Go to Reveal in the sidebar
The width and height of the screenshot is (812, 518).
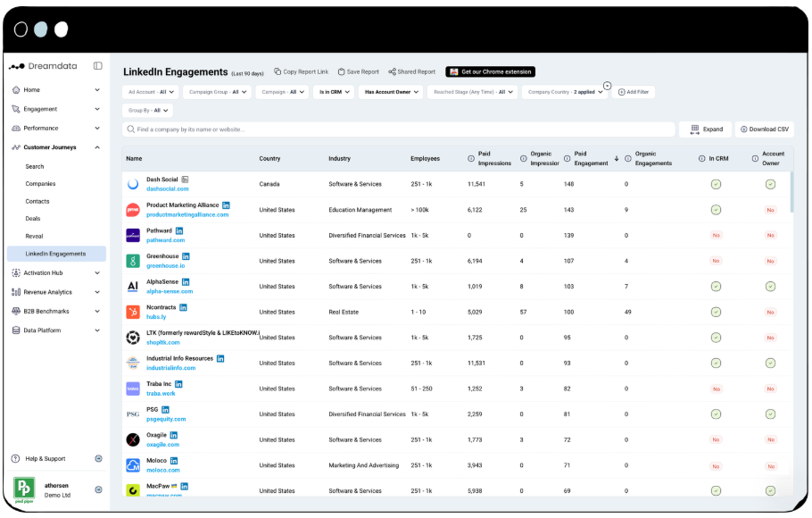(x=34, y=236)
